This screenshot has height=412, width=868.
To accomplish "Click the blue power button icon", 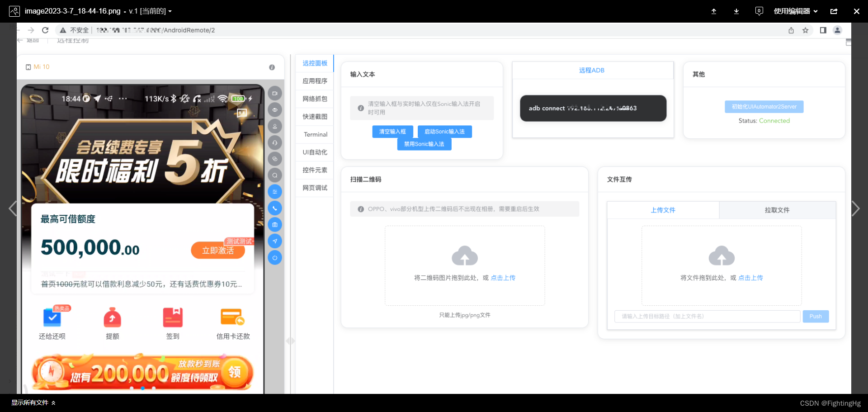I will 275,257.
